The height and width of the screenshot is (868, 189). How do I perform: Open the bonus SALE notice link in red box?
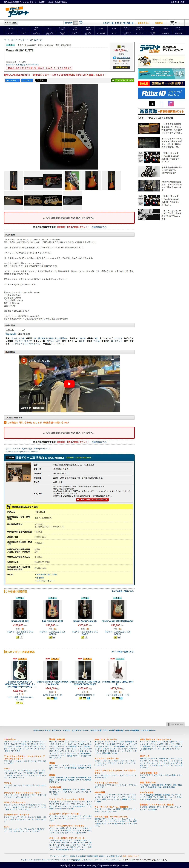coord(39,68)
